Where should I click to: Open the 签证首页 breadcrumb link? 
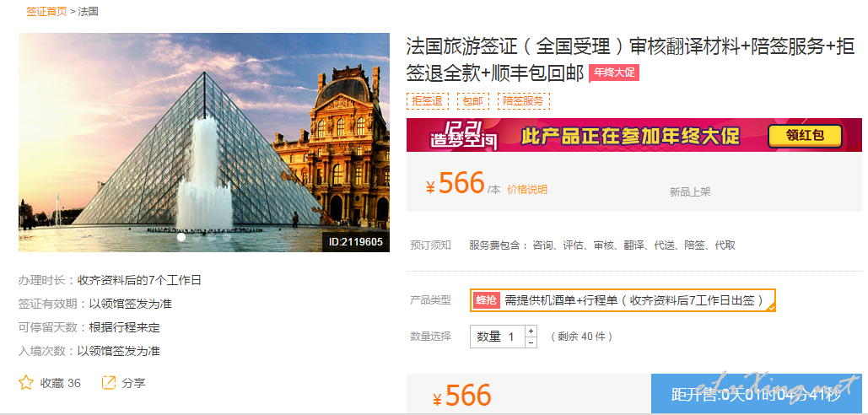click(x=46, y=11)
